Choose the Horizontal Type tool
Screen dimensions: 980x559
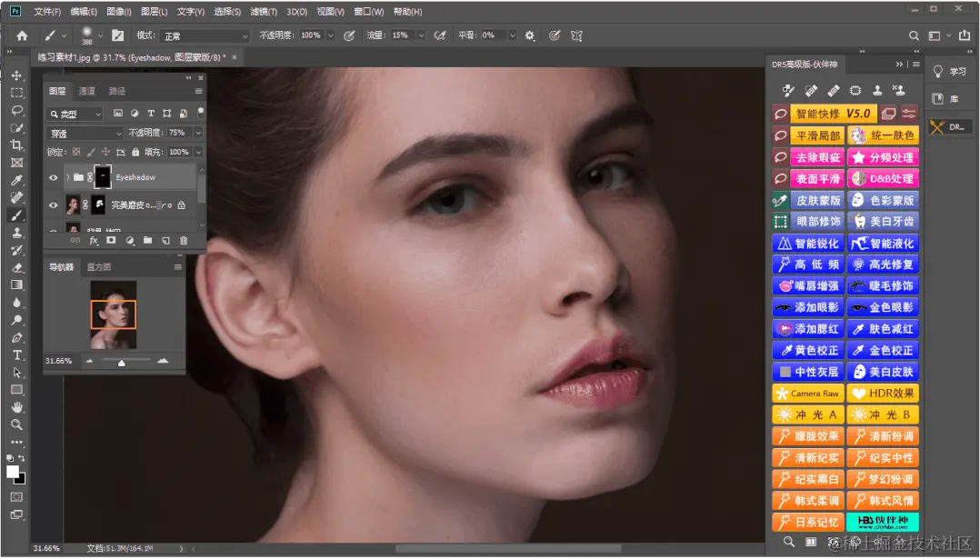[16, 354]
